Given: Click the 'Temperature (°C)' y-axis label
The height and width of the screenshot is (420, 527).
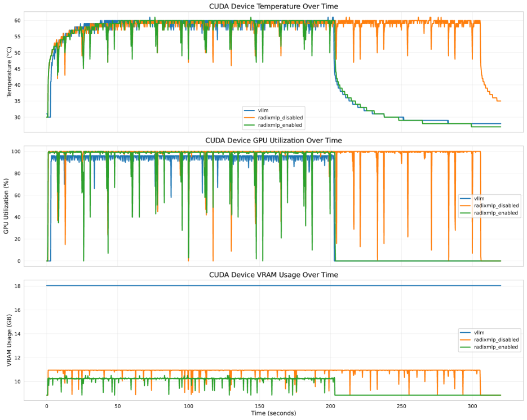Looking at the screenshot, I should coord(9,72).
